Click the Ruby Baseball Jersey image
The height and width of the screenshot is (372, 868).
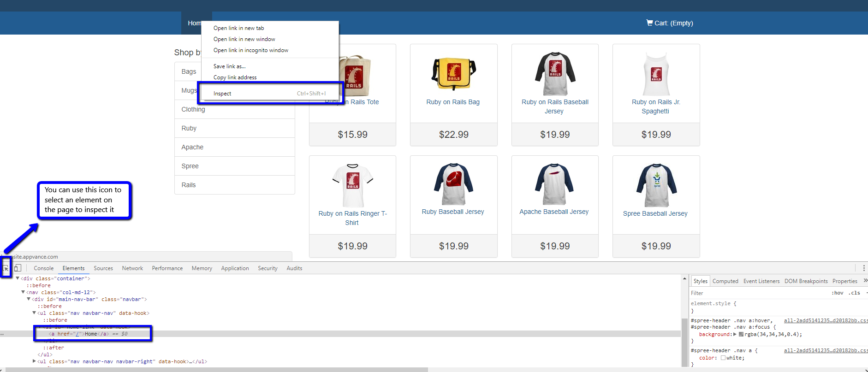[453, 184]
